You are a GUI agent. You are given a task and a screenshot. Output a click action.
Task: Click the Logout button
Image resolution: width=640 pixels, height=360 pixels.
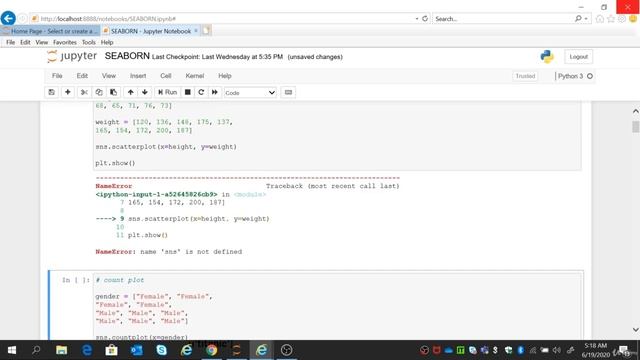pos(578,57)
